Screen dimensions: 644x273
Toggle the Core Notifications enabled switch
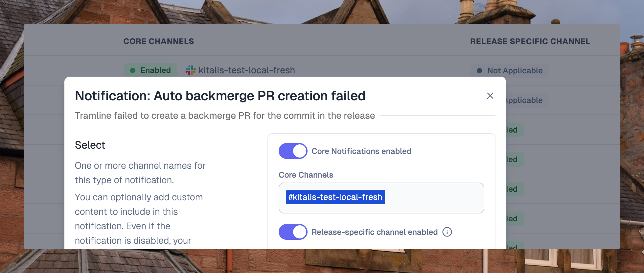pos(293,151)
